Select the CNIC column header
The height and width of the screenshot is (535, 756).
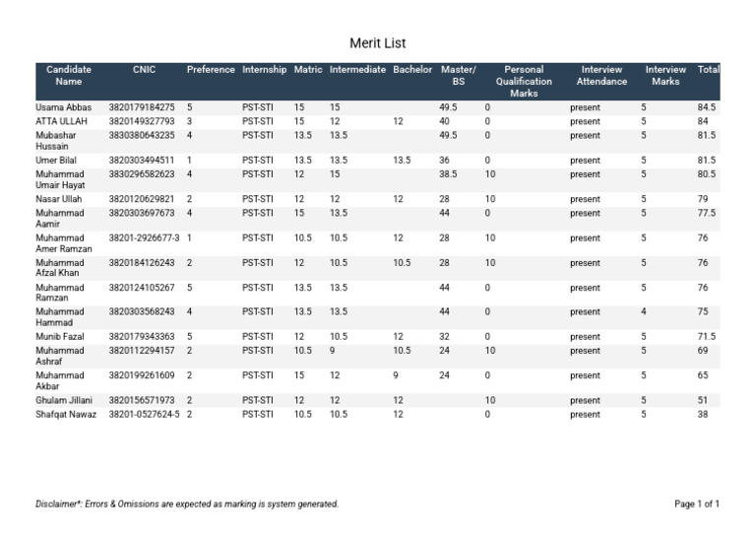[x=144, y=70]
